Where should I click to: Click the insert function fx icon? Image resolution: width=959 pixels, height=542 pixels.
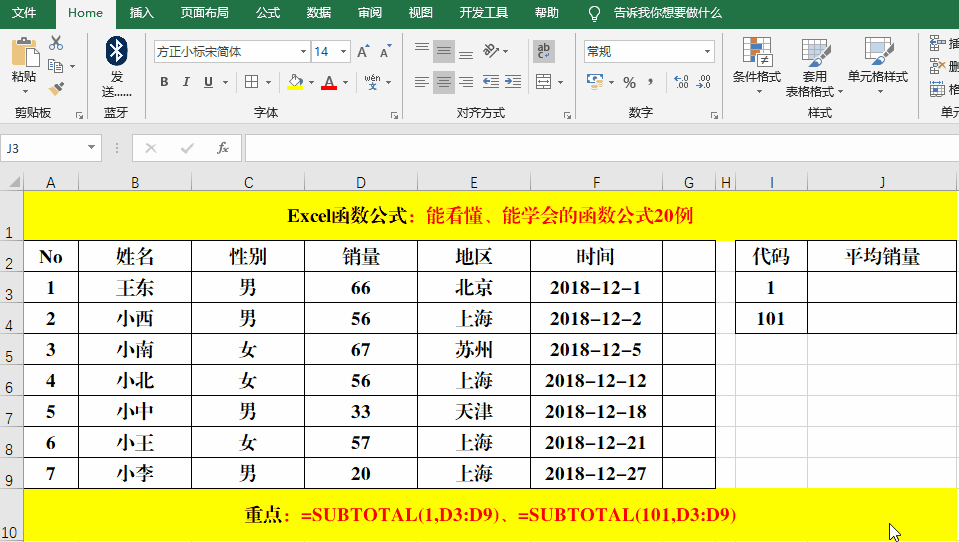tap(223, 148)
